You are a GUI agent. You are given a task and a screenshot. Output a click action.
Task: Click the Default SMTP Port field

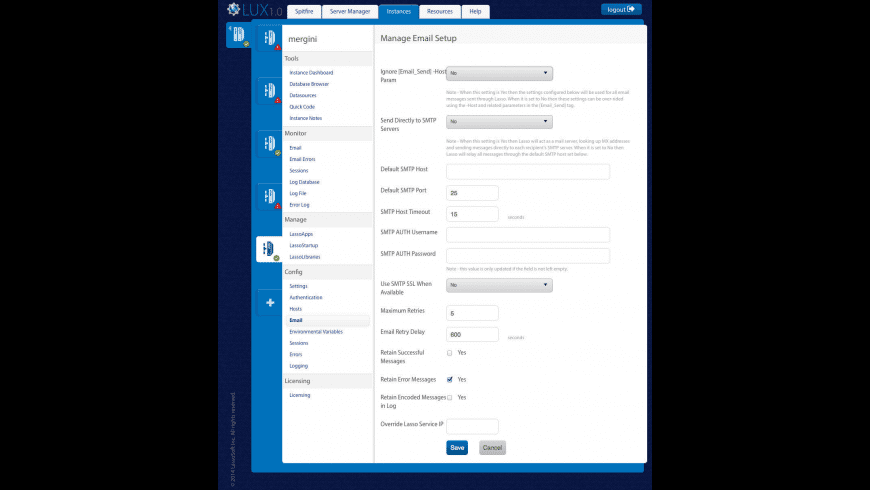coord(472,193)
